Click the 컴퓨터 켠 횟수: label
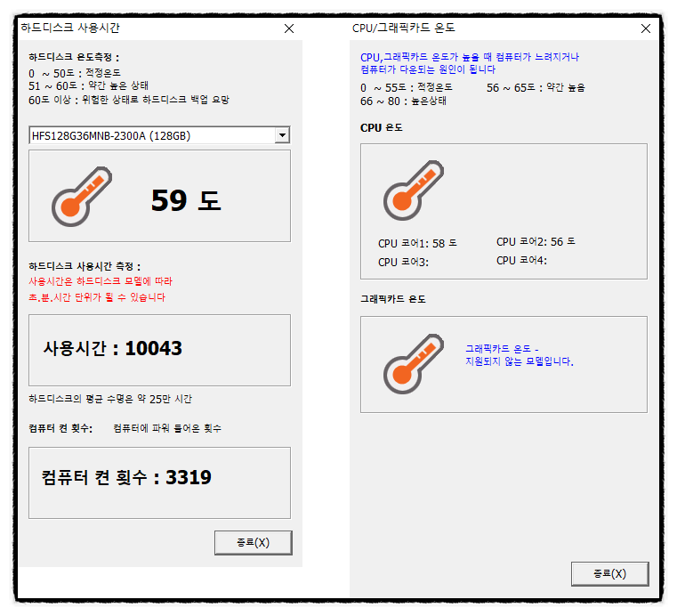This screenshot has height=616, width=677. pos(60,428)
